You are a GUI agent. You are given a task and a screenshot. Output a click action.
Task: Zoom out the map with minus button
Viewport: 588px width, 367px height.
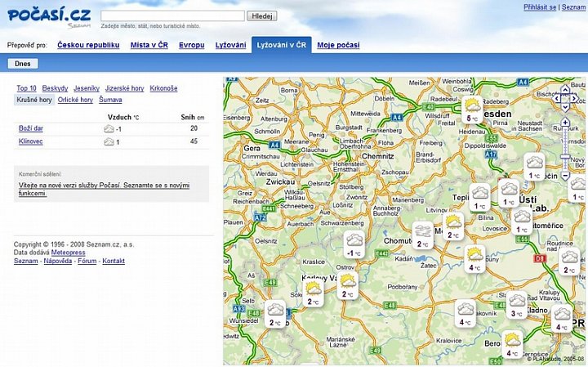click(565, 175)
